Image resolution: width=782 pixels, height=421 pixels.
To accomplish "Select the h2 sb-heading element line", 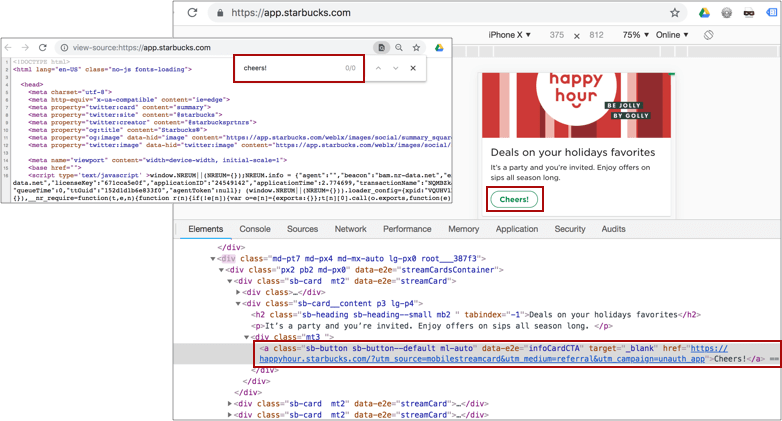I will tap(476, 315).
